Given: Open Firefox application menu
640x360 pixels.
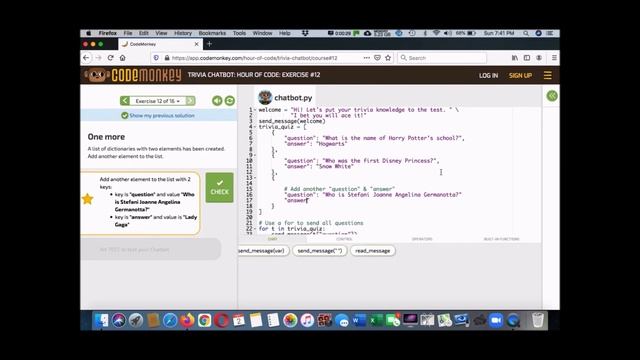Looking at the screenshot, I should click(x=554, y=58).
